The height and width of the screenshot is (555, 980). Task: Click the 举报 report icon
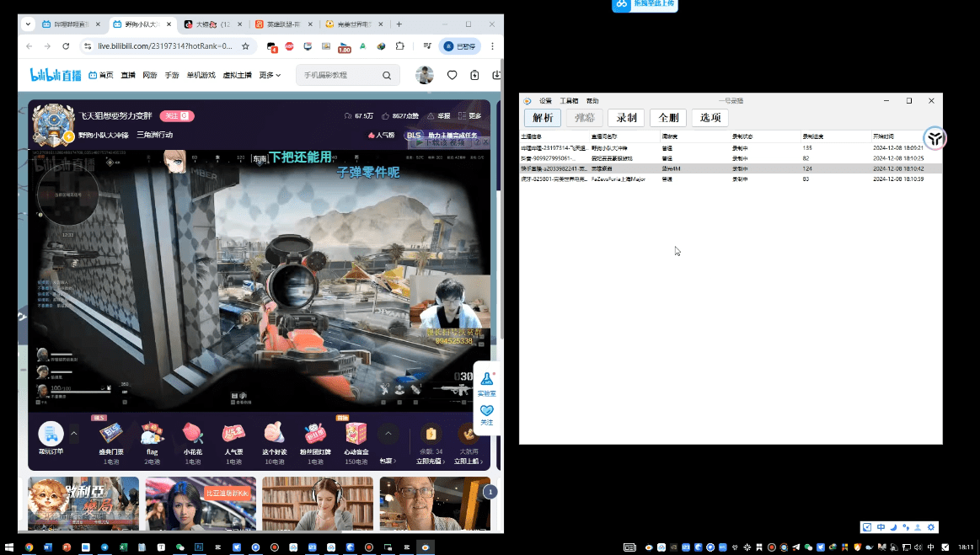click(x=432, y=116)
